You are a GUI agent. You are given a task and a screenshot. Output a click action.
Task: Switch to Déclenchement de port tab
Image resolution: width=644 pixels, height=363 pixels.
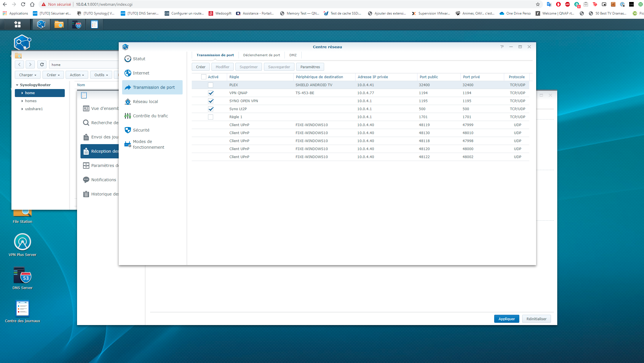[261, 55]
